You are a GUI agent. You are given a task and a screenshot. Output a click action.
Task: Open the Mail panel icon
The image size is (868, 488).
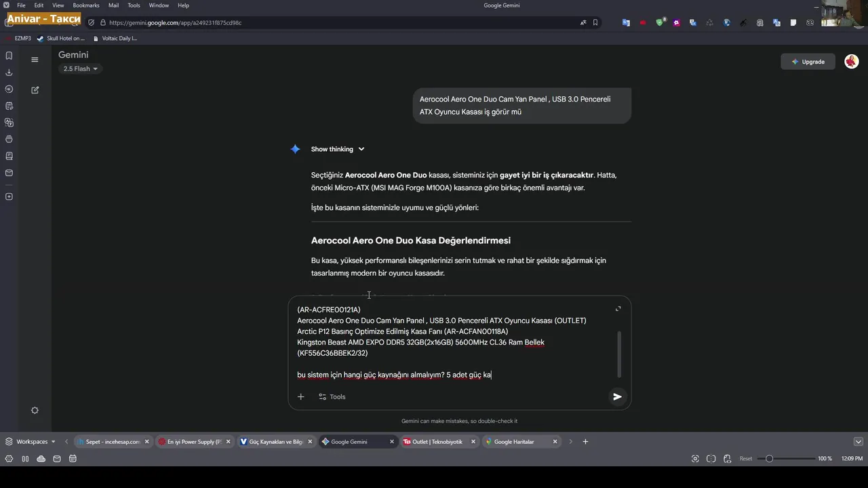click(9, 173)
